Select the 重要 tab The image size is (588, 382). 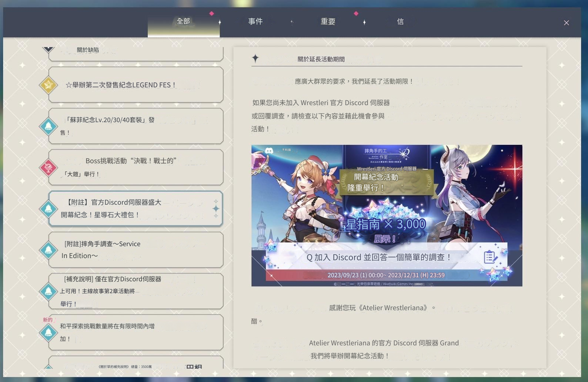tap(328, 22)
